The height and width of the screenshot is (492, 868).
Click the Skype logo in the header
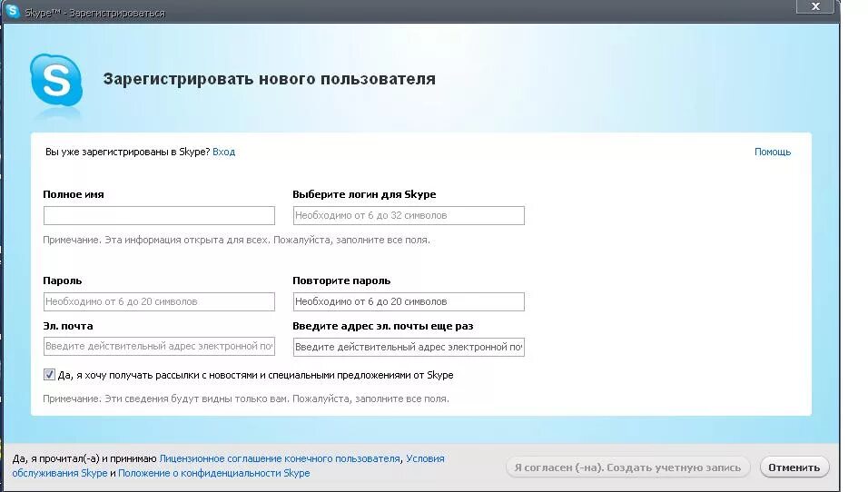tap(56, 80)
